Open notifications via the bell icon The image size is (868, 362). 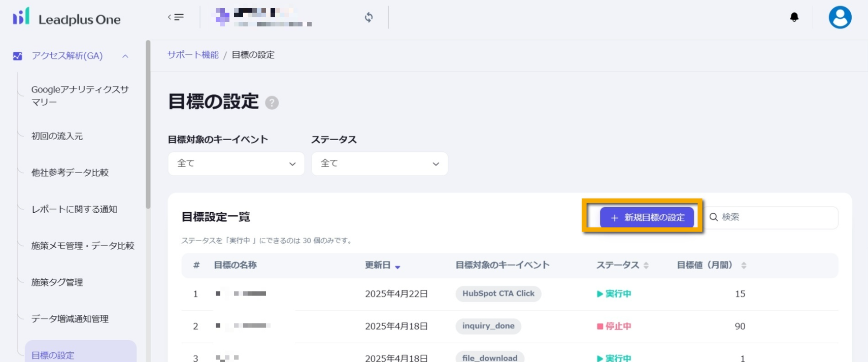tap(794, 17)
